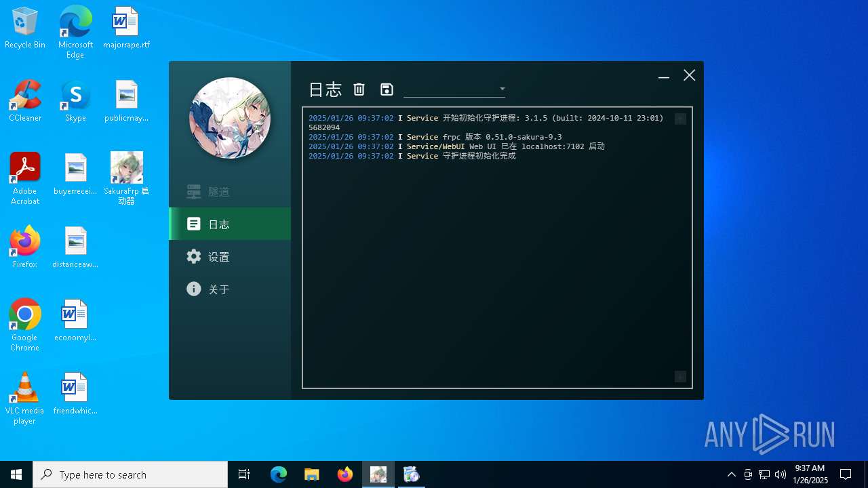This screenshot has height=488, width=868.
Task: Select the friendwhic Word document icon
Action: click(75, 394)
